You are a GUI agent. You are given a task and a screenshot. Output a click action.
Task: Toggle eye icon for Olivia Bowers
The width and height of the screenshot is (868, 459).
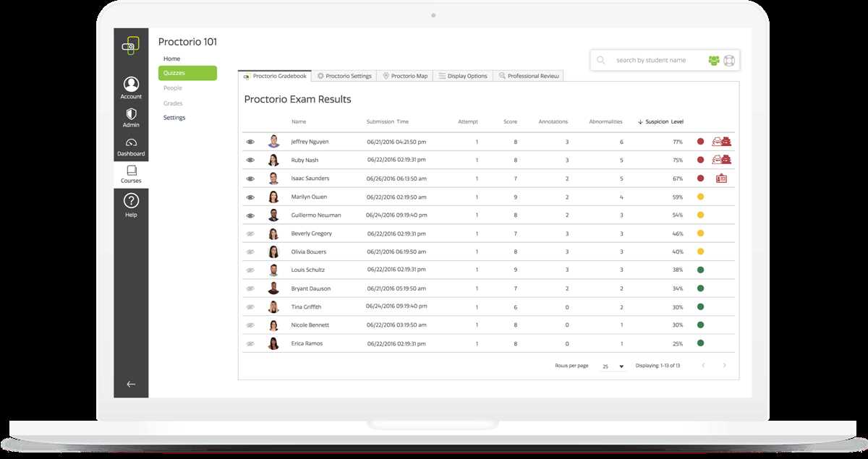[250, 252]
